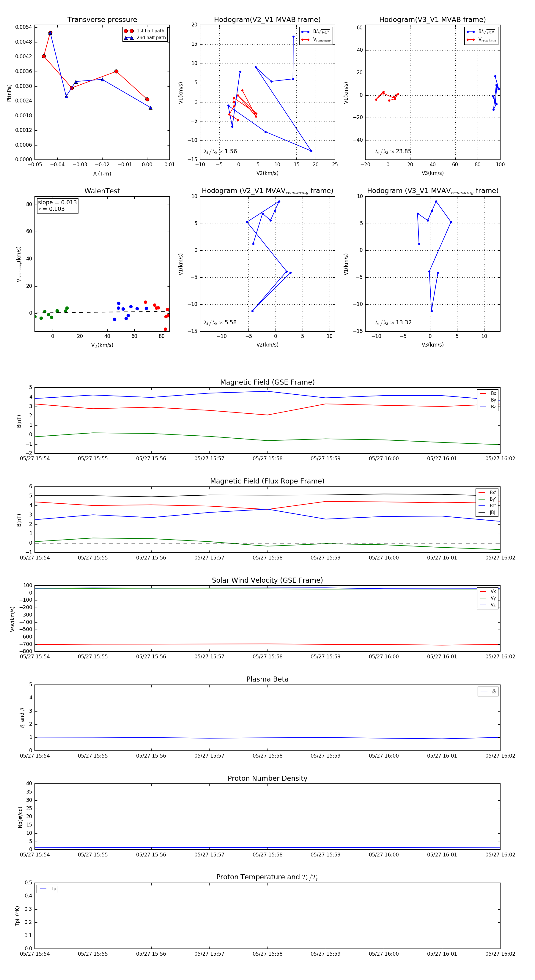Viewport: 535px width, 980px height.
Task: Select the Bx legend entry
Action: [488, 393]
